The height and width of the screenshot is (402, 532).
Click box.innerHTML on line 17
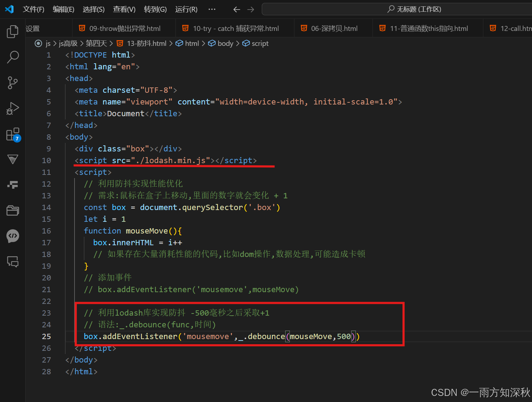click(x=123, y=242)
